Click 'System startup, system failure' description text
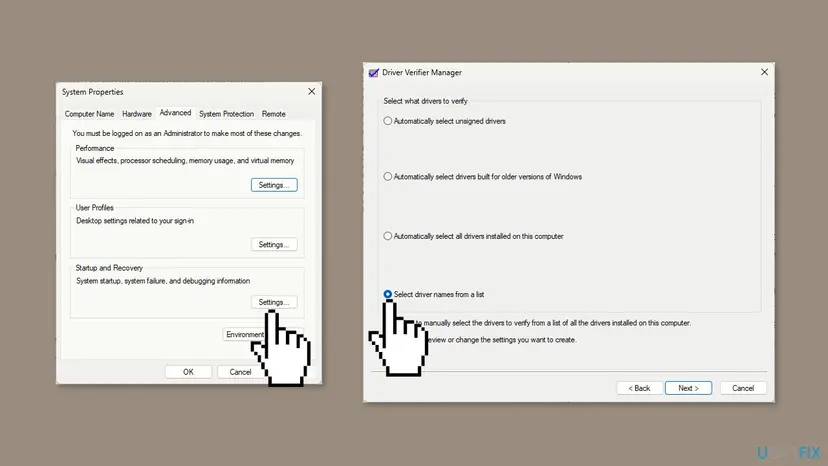The image size is (828, 466). 163,281
